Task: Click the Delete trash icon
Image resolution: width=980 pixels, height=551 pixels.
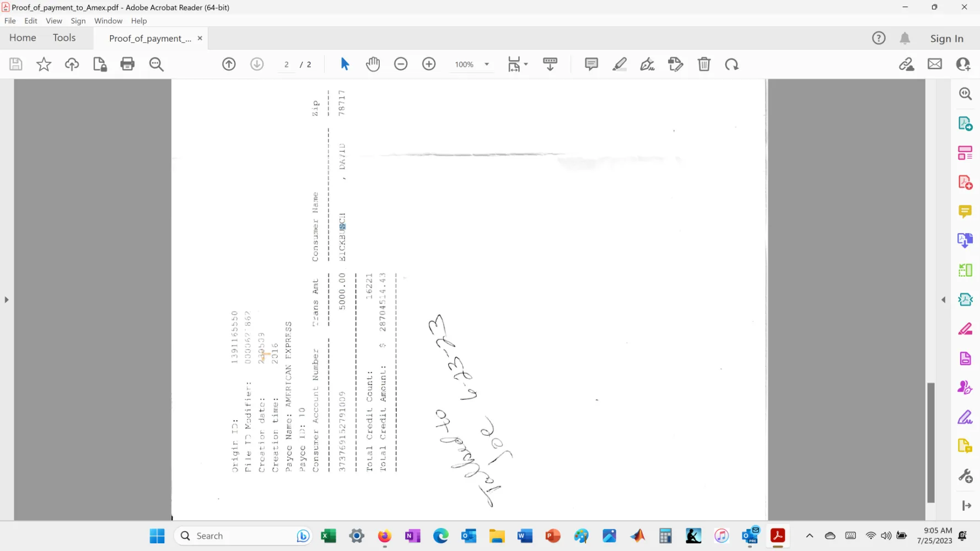Action: (x=704, y=64)
